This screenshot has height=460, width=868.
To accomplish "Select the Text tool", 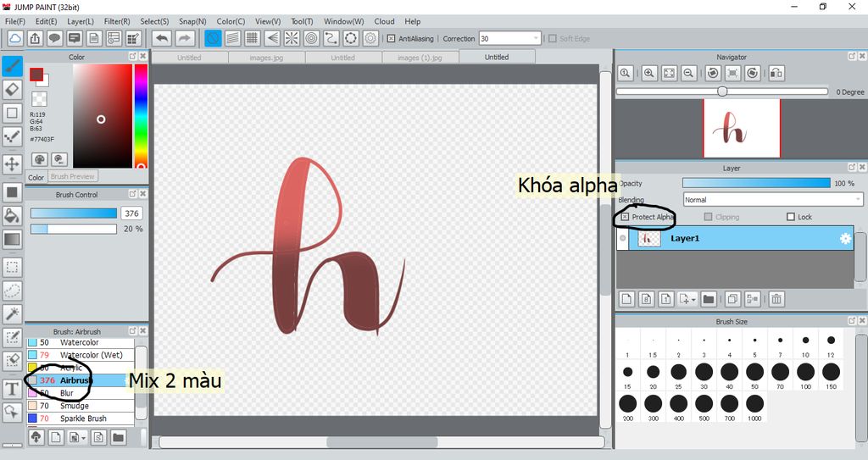I will coord(12,389).
